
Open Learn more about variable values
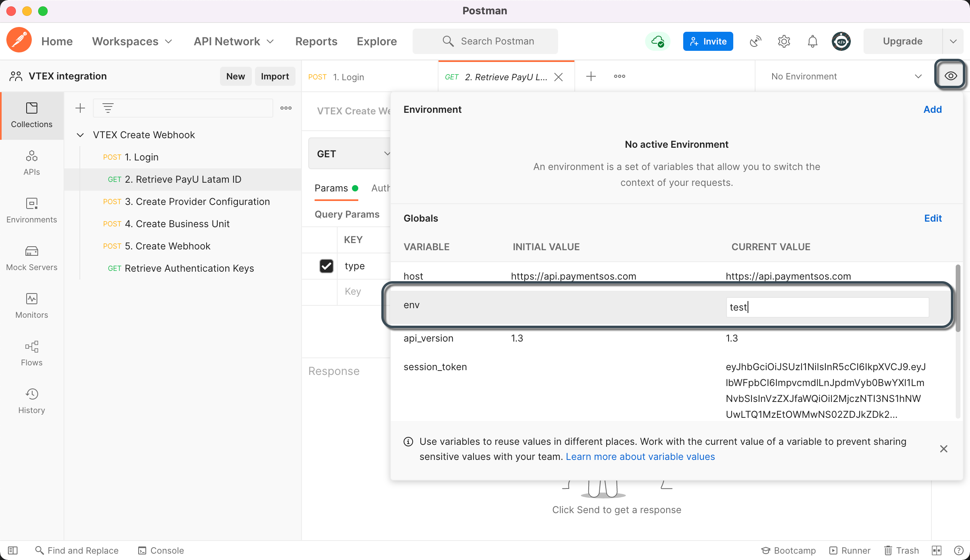640,457
